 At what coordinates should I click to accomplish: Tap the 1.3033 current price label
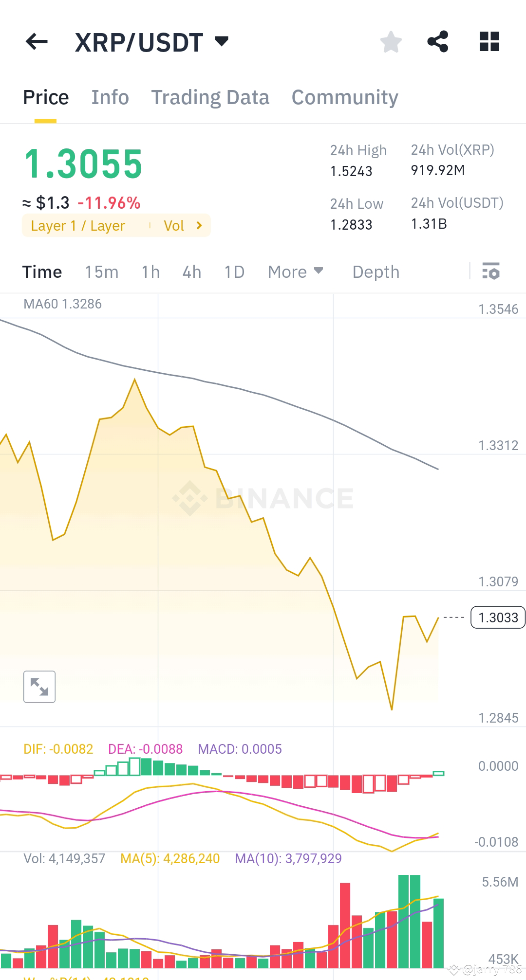coord(497,617)
